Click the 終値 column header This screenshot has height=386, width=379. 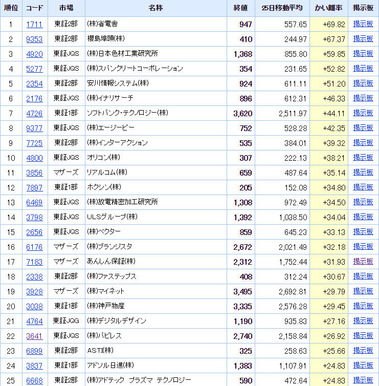click(241, 8)
